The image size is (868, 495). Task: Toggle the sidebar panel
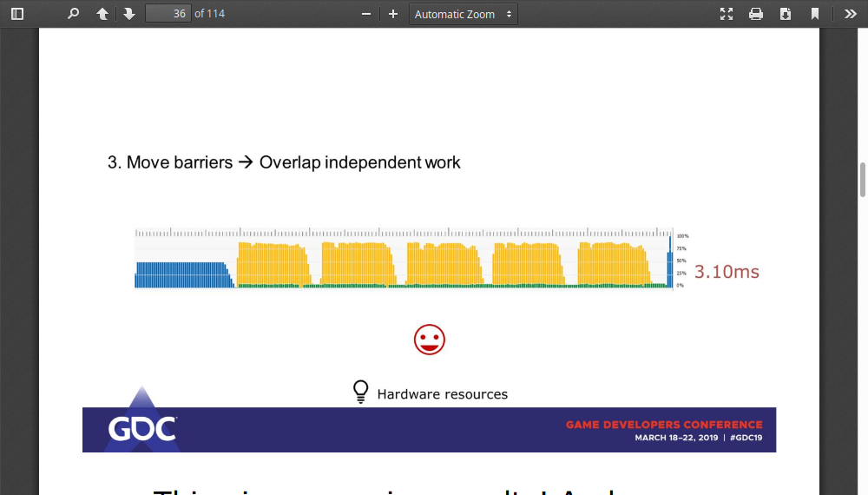tap(17, 14)
